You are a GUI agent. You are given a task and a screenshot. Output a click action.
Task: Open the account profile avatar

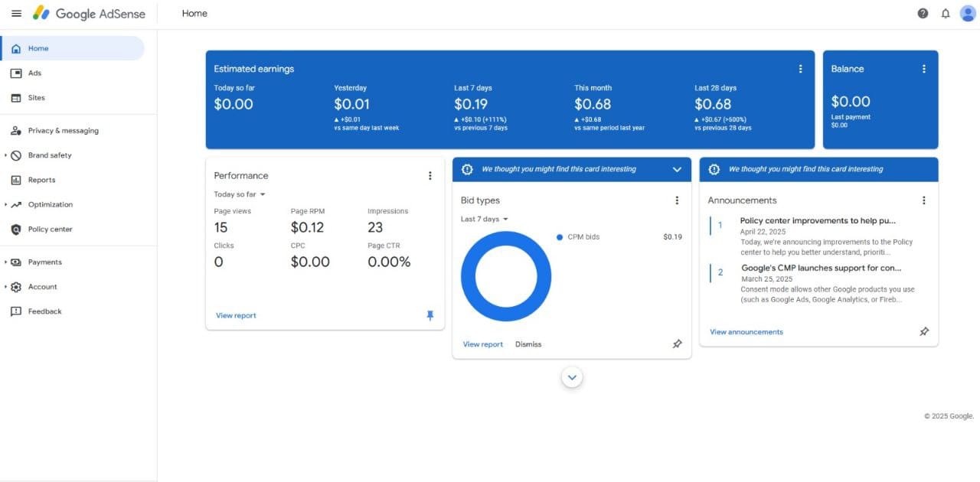(968, 14)
